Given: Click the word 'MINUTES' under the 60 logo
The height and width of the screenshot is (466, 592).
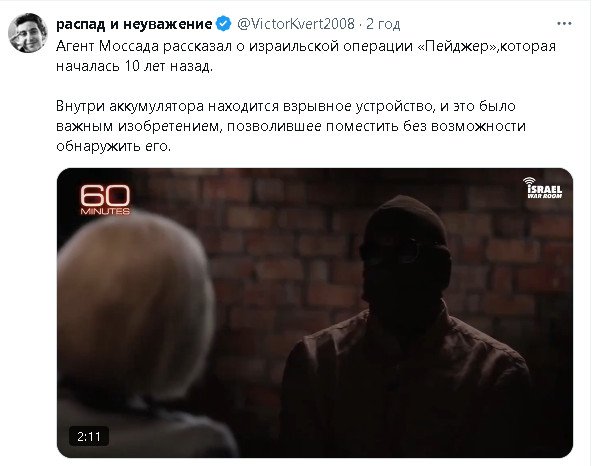Looking at the screenshot, I should 105,211.
